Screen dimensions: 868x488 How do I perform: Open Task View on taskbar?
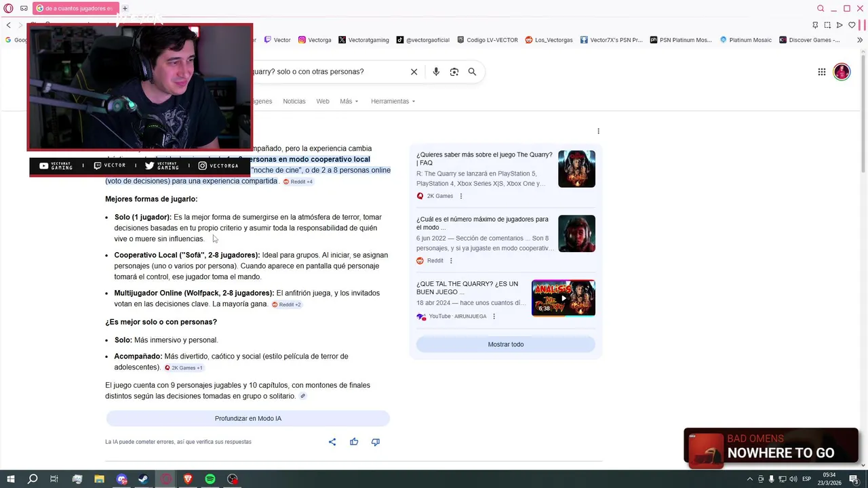(x=54, y=479)
